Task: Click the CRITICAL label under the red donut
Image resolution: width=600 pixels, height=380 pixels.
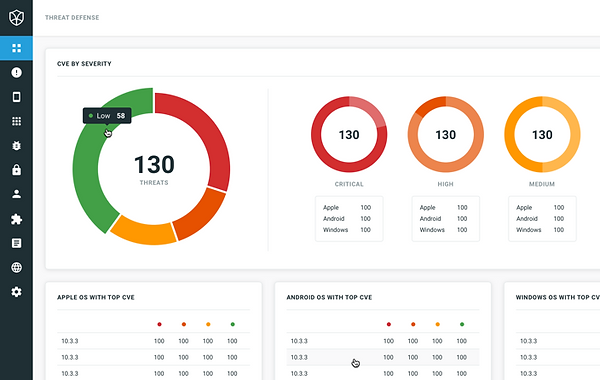Action: tap(349, 184)
